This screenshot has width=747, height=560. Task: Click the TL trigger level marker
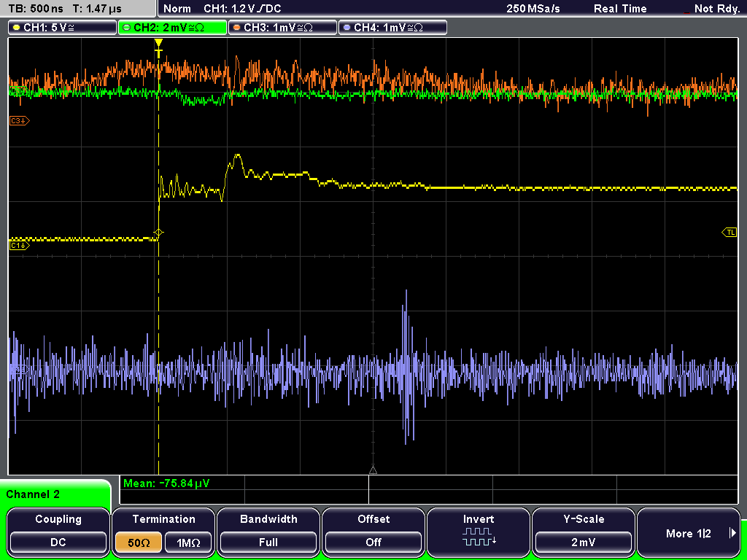(x=729, y=233)
